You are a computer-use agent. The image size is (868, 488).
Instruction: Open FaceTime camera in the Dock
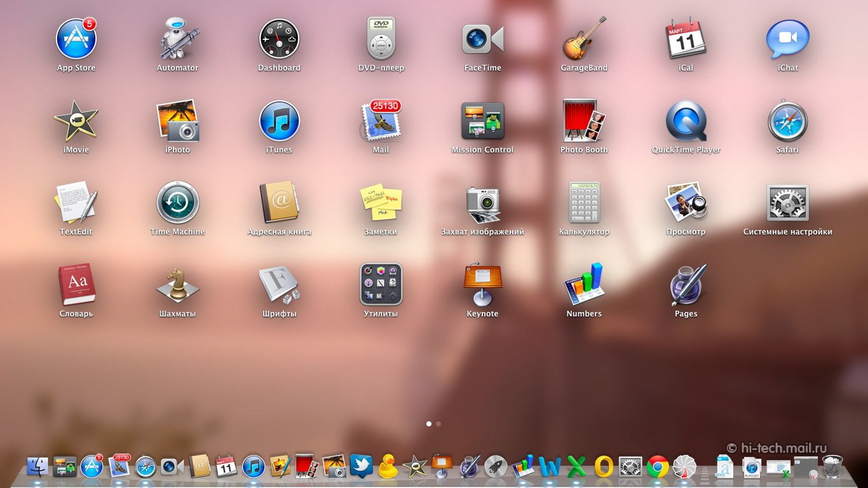click(172, 467)
